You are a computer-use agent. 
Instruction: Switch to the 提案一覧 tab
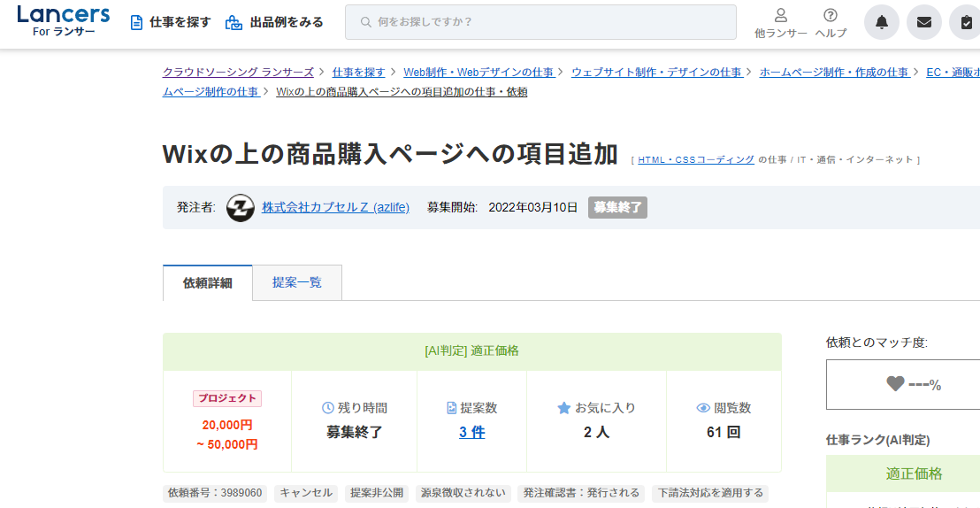pyautogui.click(x=297, y=283)
